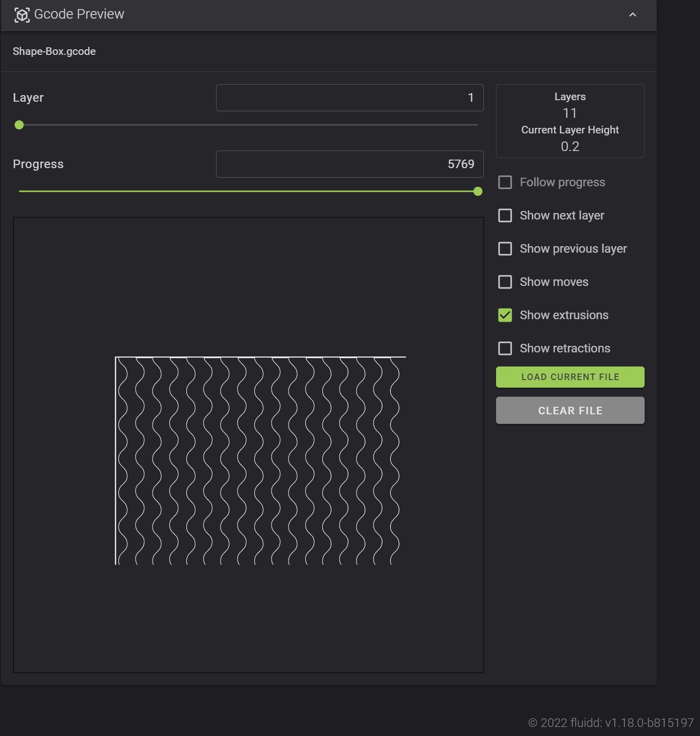
Task: Enable the Show previous layer checkbox
Action: (x=505, y=248)
